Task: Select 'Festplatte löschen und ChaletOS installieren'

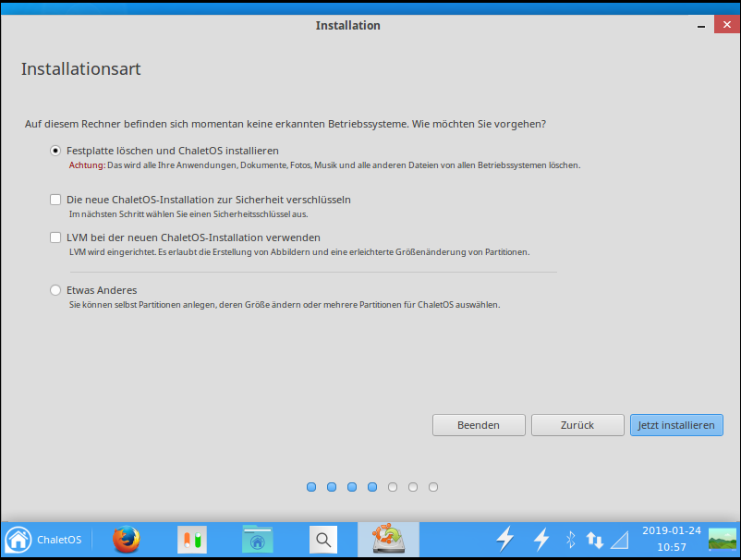Action: tap(55, 150)
